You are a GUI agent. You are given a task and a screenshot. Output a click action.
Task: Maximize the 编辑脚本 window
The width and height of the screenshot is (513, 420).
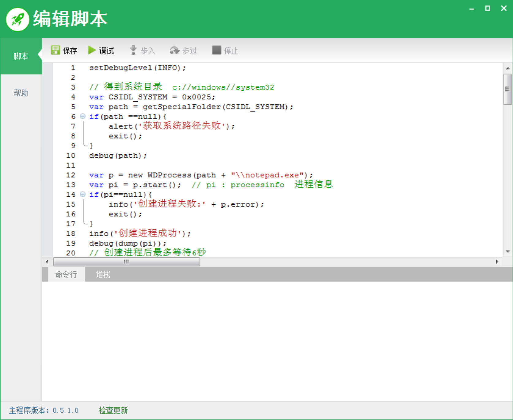point(488,8)
